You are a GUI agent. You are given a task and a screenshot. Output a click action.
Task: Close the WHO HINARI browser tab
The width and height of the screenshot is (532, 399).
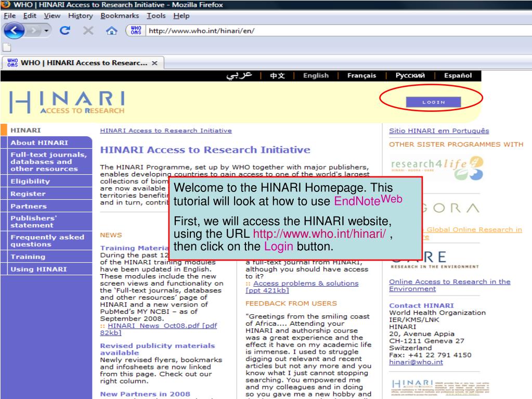(154, 63)
